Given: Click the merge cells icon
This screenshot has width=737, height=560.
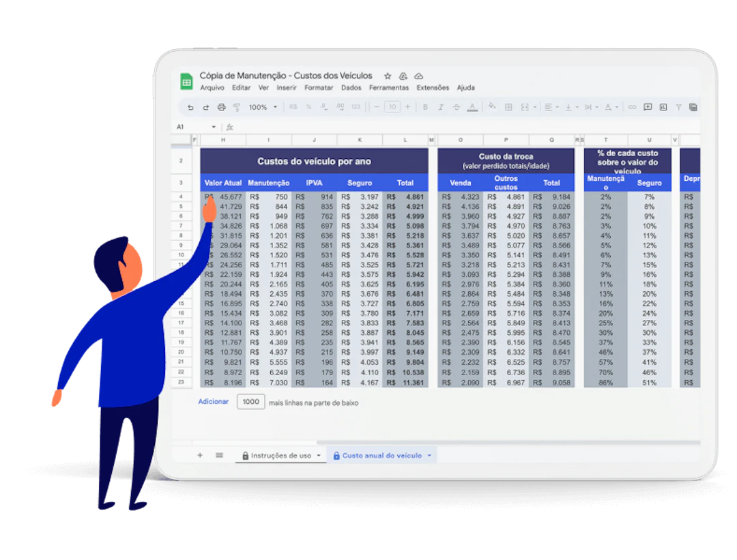Looking at the screenshot, I should pos(525,107).
